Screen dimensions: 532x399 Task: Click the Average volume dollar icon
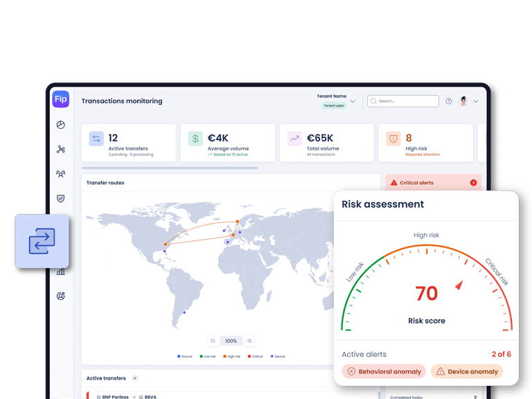(195, 139)
